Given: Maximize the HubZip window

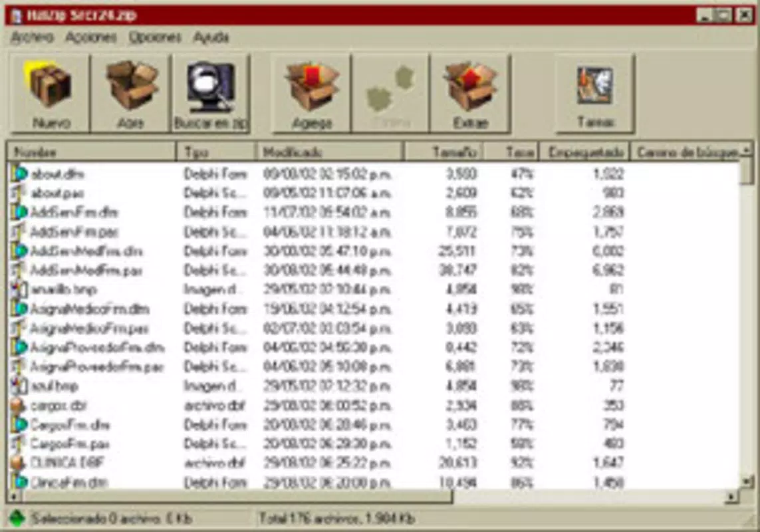Looking at the screenshot, I should click(724, 15).
